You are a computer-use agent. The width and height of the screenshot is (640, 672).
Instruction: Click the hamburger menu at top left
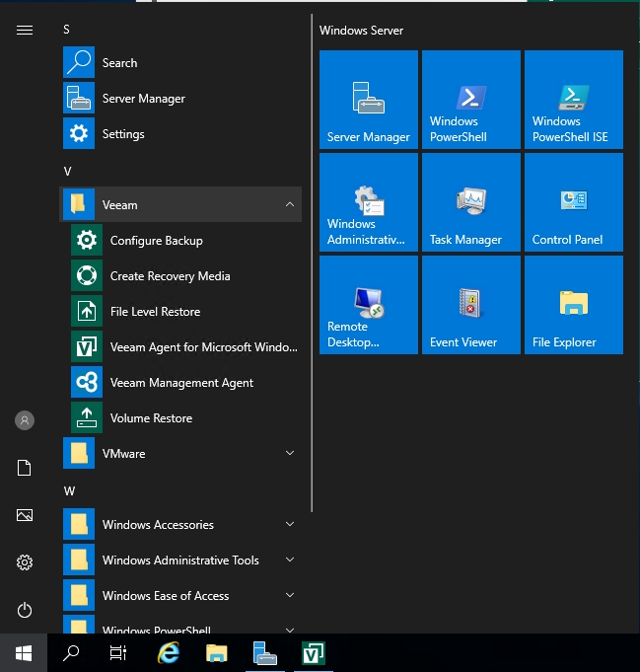click(x=25, y=31)
